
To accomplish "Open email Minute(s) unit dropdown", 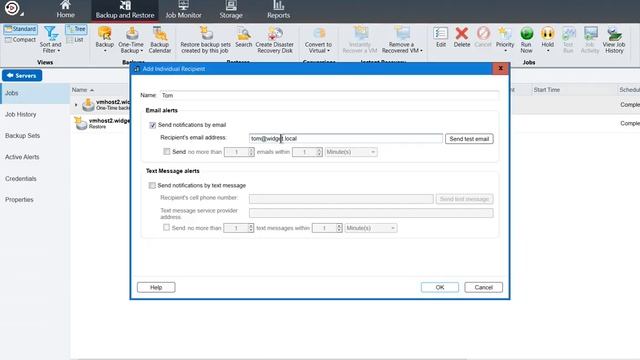I will (351, 152).
